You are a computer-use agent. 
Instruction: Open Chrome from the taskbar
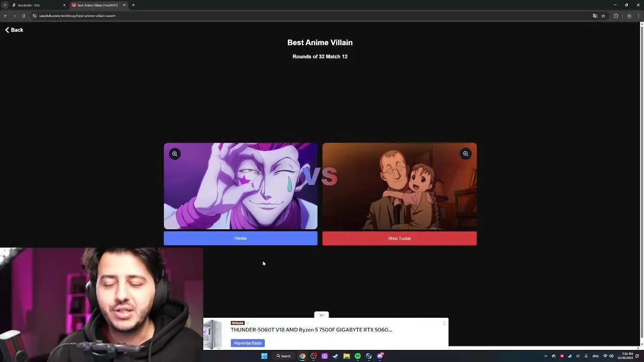point(302,356)
